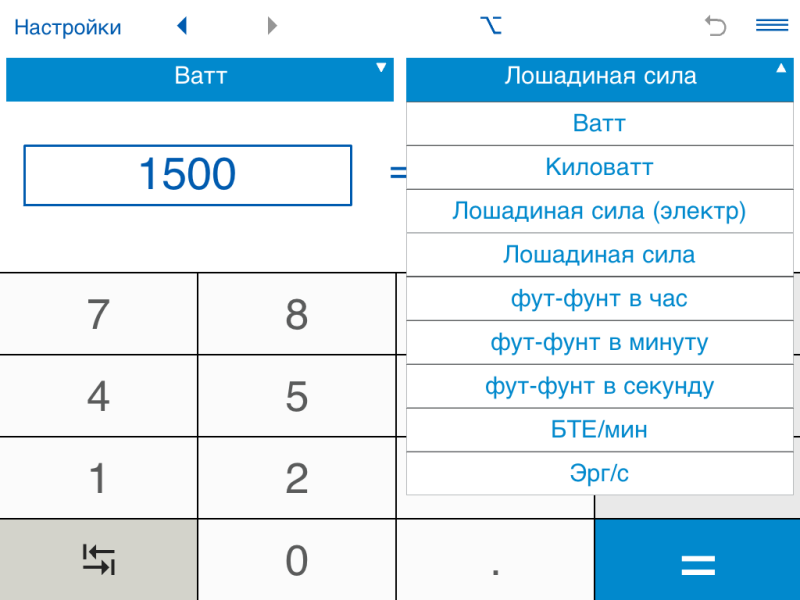
Task: Expand the Ватт source unit dropdown
Action: coord(200,77)
